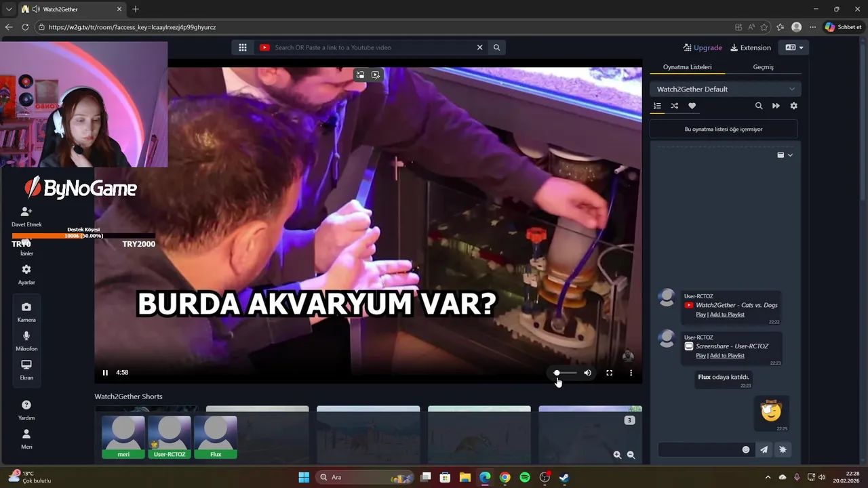This screenshot has width=868, height=488.
Task: Adjust the player volume slider
Action: pyautogui.click(x=565, y=373)
